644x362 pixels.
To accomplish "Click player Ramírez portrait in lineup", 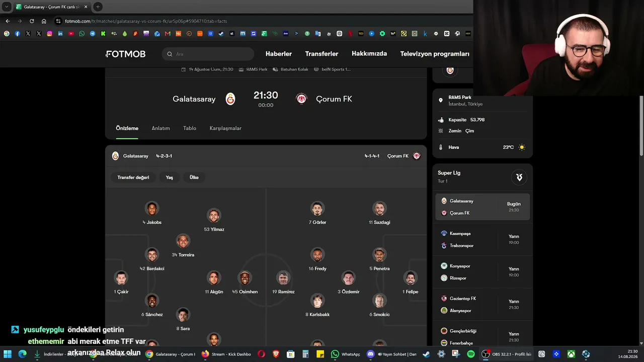I will (283, 278).
